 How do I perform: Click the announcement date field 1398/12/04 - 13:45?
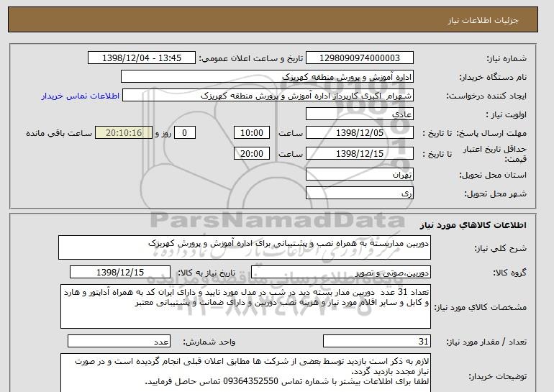click(141, 58)
